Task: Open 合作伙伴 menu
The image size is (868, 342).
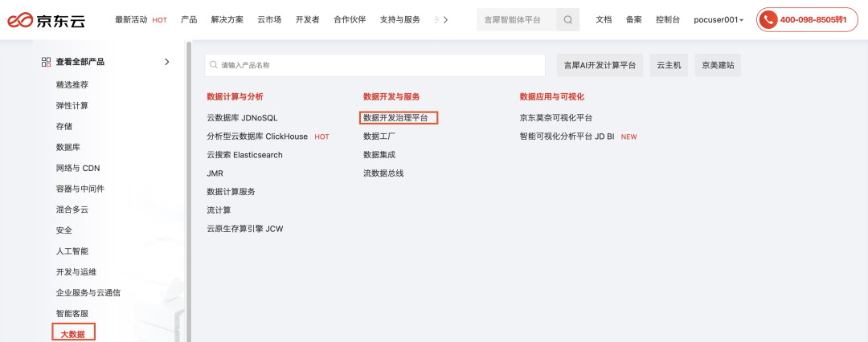Action: [350, 20]
